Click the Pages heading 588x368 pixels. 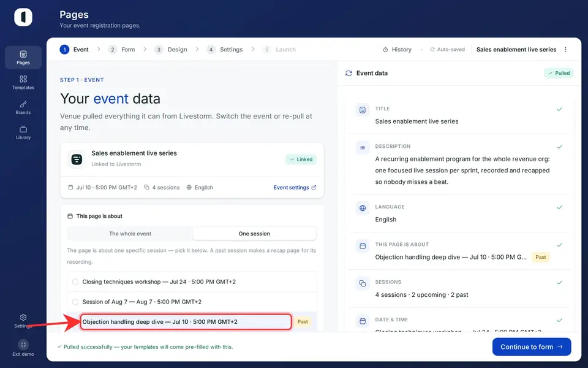pyautogui.click(x=74, y=15)
